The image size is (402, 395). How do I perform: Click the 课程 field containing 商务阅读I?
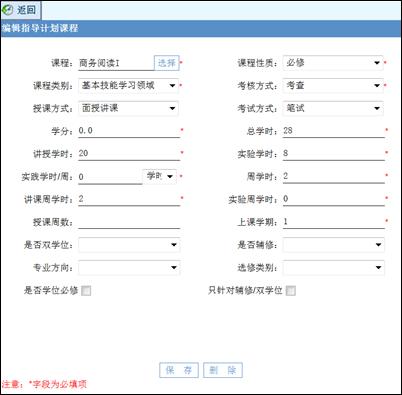click(x=116, y=63)
